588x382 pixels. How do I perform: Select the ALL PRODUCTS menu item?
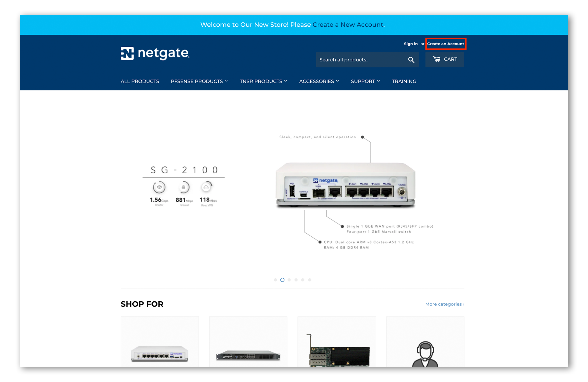click(140, 81)
